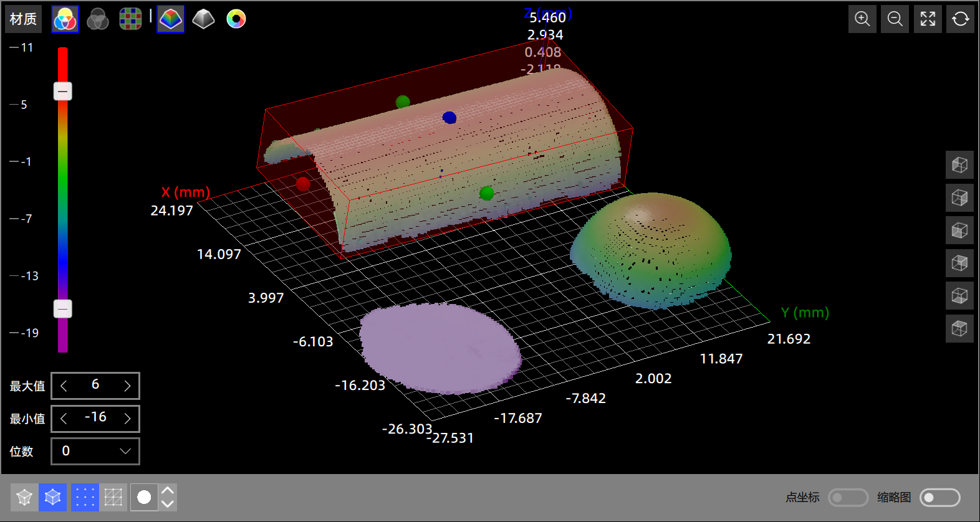Switch to gray shaded height map icon
The width and height of the screenshot is (980, 522).
click(203, 19)
